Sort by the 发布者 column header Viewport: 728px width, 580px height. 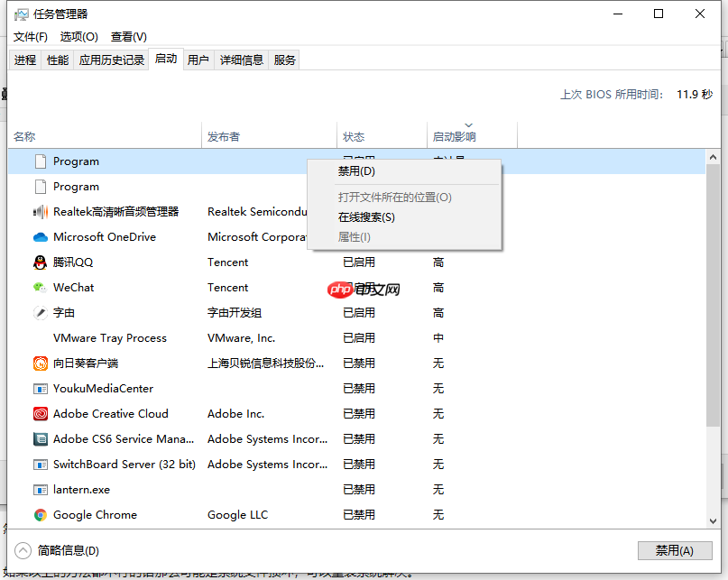270,136
